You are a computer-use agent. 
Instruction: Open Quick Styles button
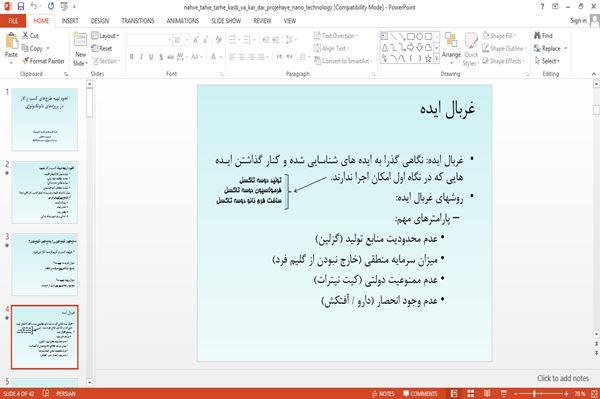(x=471, y=49)
